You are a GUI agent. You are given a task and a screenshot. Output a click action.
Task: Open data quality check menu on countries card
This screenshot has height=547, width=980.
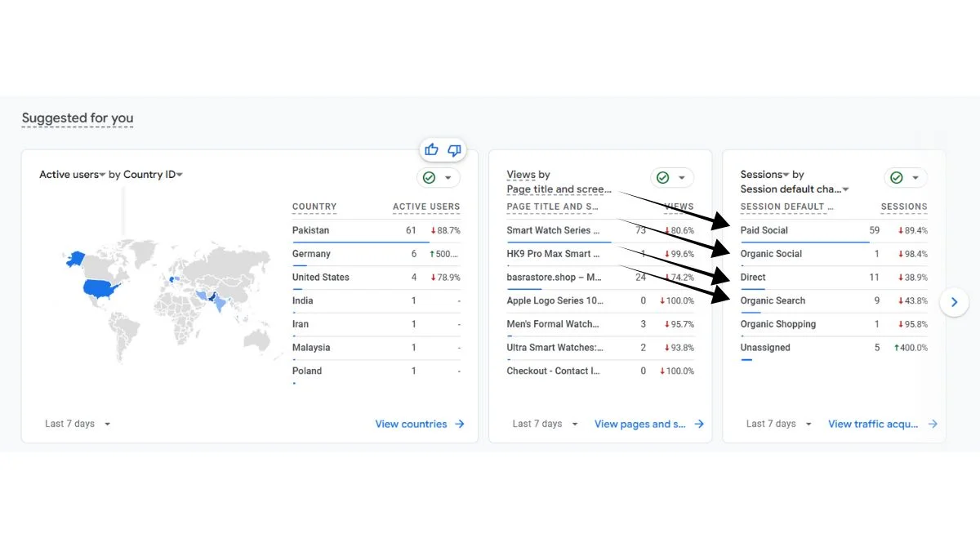(439, 177)
